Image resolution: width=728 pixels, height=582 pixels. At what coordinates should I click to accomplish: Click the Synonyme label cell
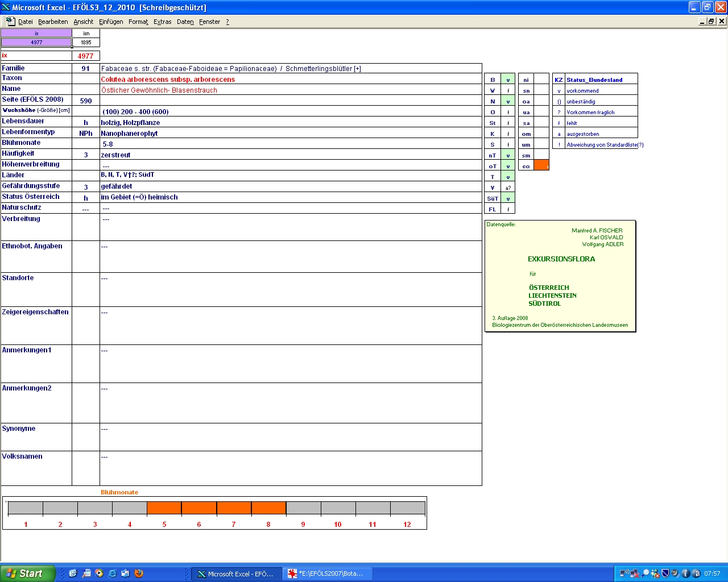click(36, 437)
